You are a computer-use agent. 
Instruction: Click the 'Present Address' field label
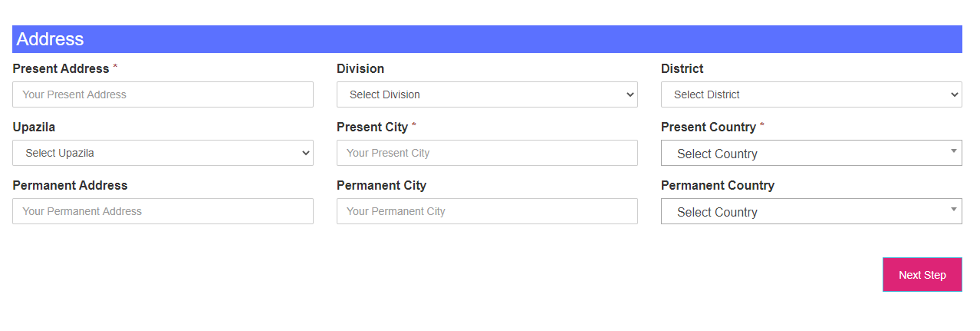61,68
